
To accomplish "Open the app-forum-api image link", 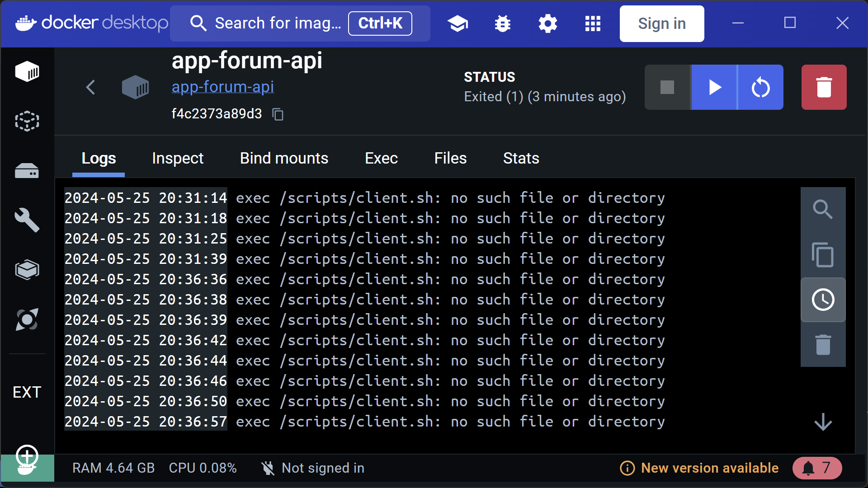I will (223, 87).
